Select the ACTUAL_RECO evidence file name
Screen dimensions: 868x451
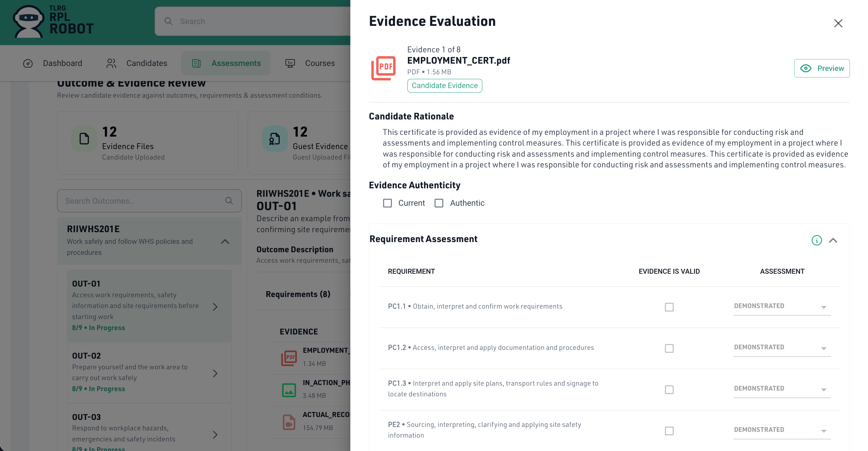pos(326,415)
